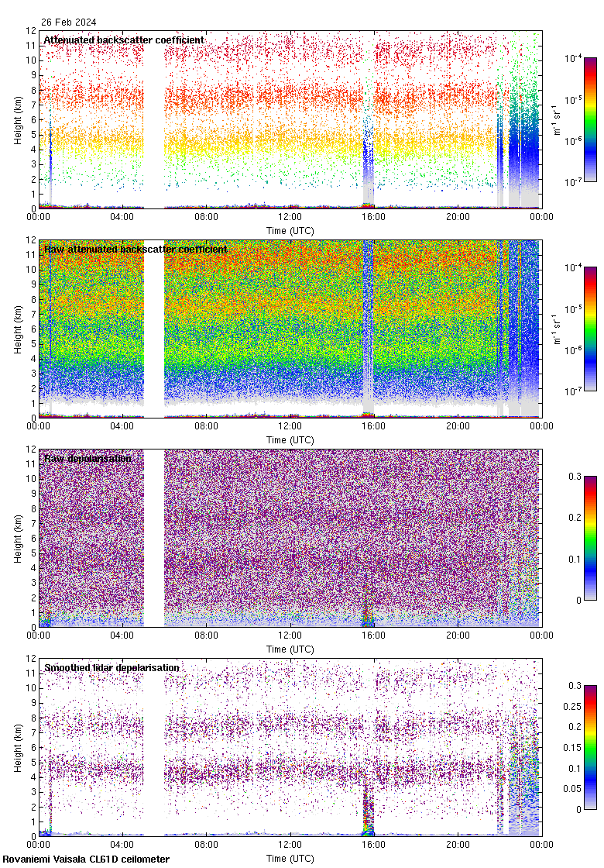Click the smoothed lidar depolarisation color bar

[x=589, y=748]
